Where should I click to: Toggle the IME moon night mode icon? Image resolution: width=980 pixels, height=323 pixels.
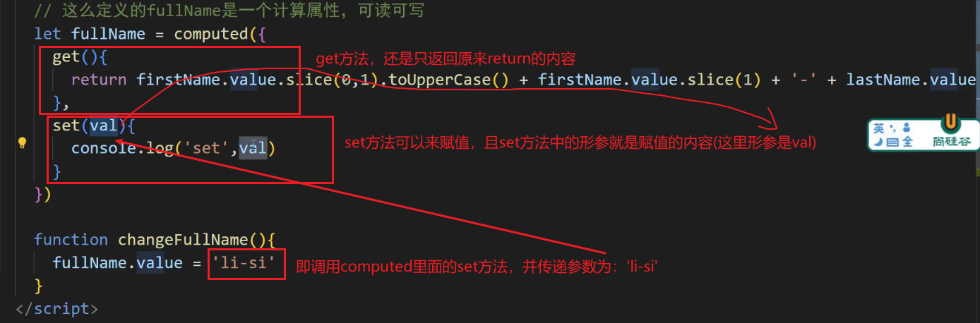click(x=878, y=142)
